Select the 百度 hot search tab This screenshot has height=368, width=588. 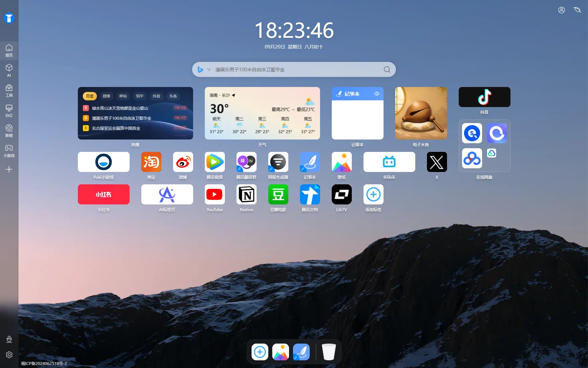(90, 96)
